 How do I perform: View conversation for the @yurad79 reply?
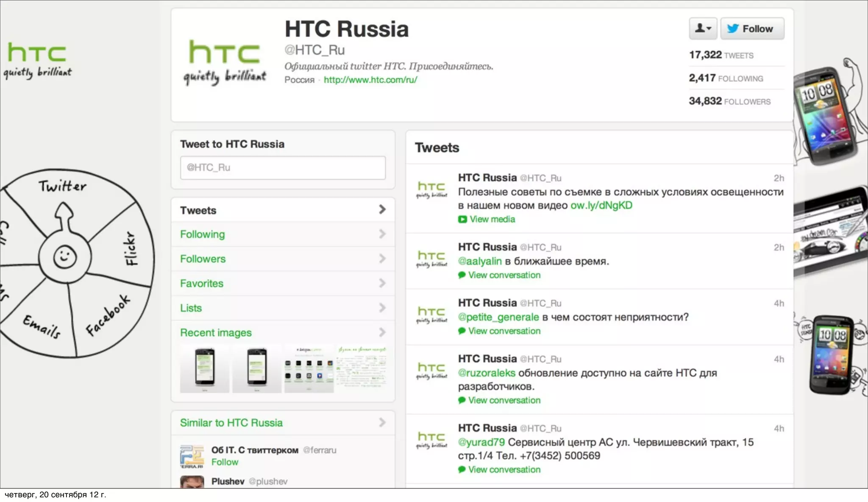point(504,470)
